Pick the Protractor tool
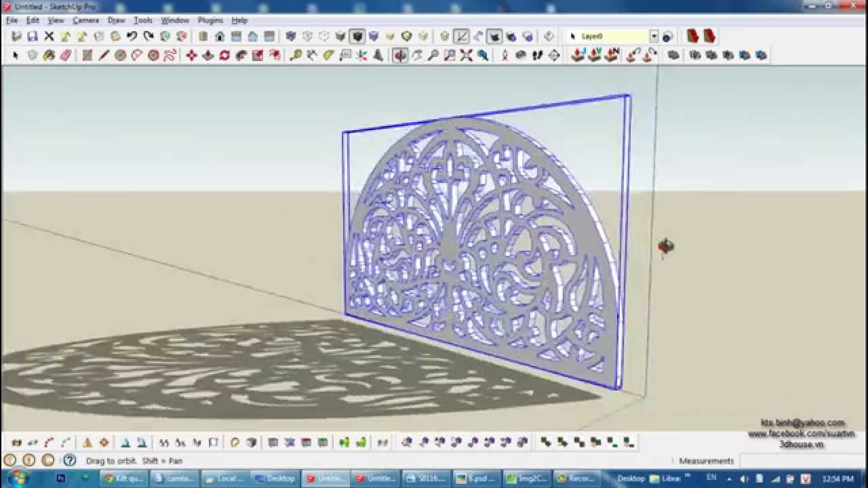 [329, 56]
